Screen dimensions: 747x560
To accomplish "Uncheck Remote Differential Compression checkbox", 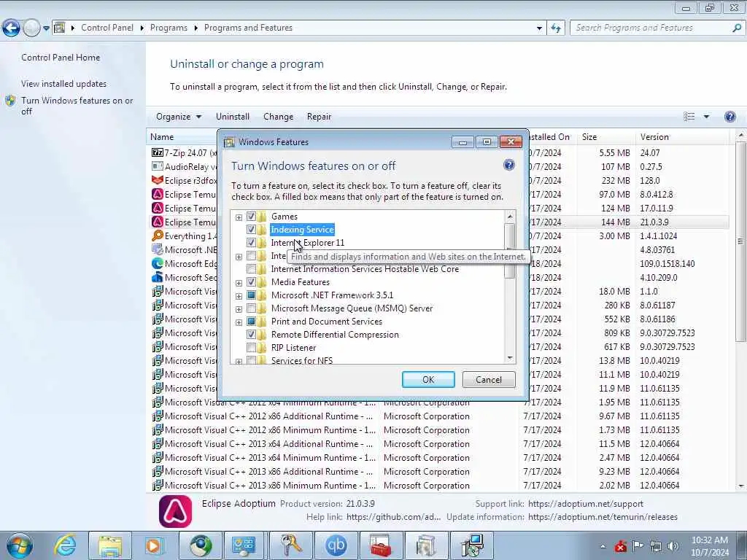I will tap(251, 335).
